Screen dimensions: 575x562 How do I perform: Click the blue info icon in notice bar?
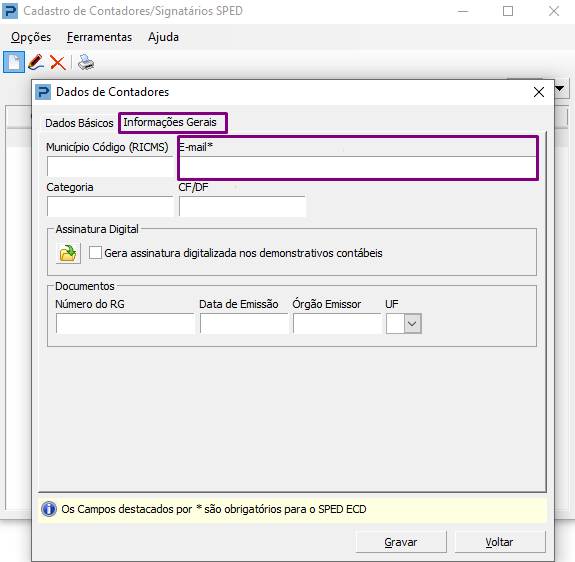(x=49, y=509)
